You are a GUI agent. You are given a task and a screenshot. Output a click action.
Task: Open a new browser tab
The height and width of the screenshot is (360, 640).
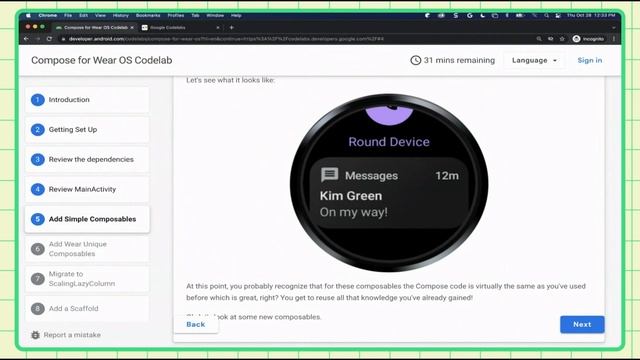coord(231,28)
